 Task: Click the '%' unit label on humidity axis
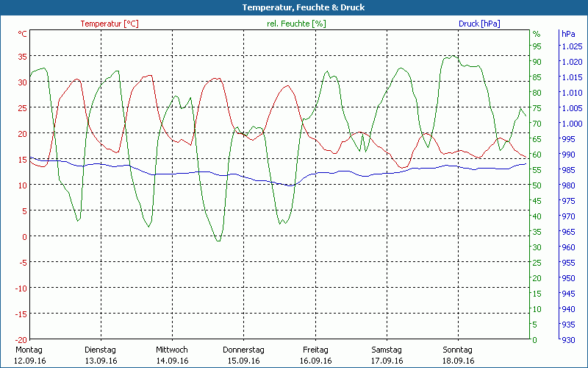pos(537,34)
